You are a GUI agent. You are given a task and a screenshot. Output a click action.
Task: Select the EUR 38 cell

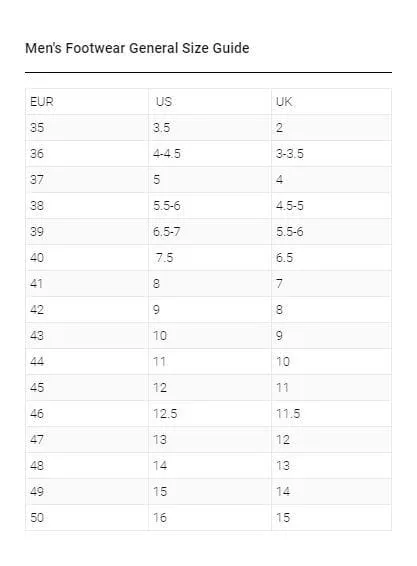point(87,206)
